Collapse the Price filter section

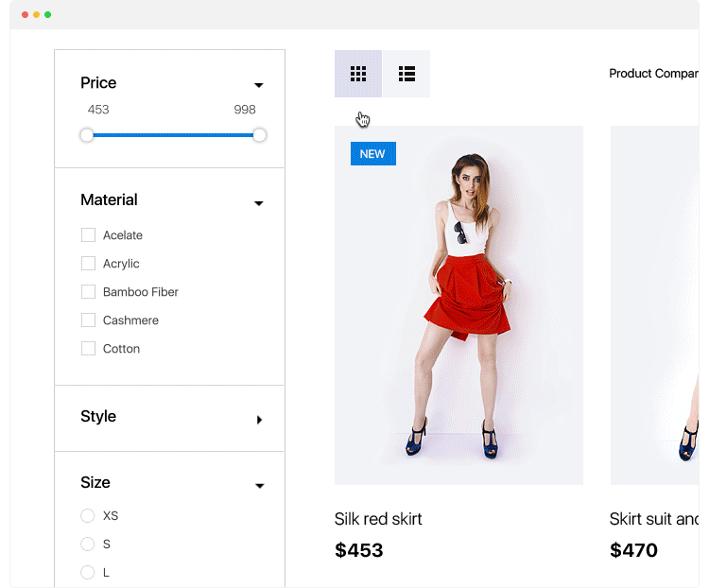click(x=259, y=85)
